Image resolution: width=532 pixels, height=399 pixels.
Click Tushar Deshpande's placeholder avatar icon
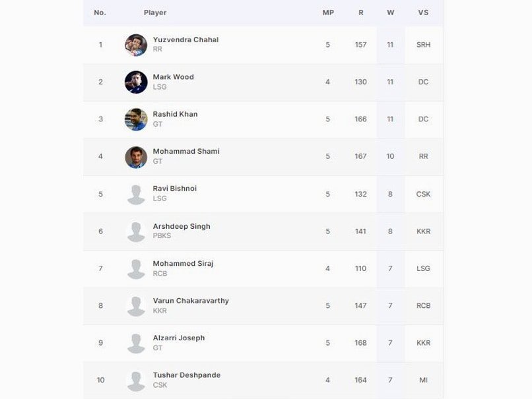[136, 381]
